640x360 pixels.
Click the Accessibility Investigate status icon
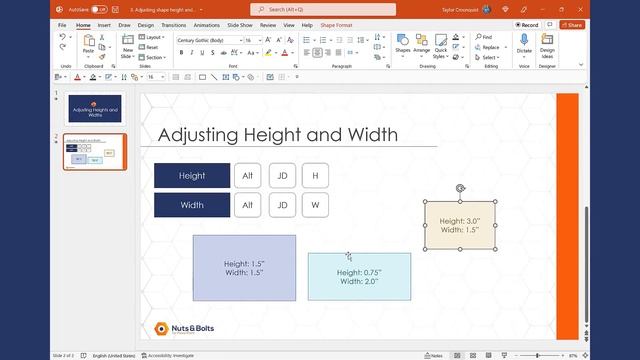[144, 356]
